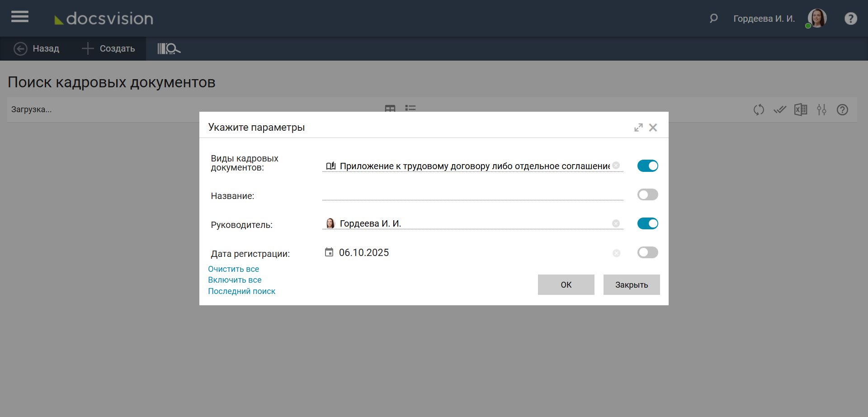Image resolution: width=868 pixels, height=417 pixels.
Task: Open document types directory selector
Action: (331, 166)
